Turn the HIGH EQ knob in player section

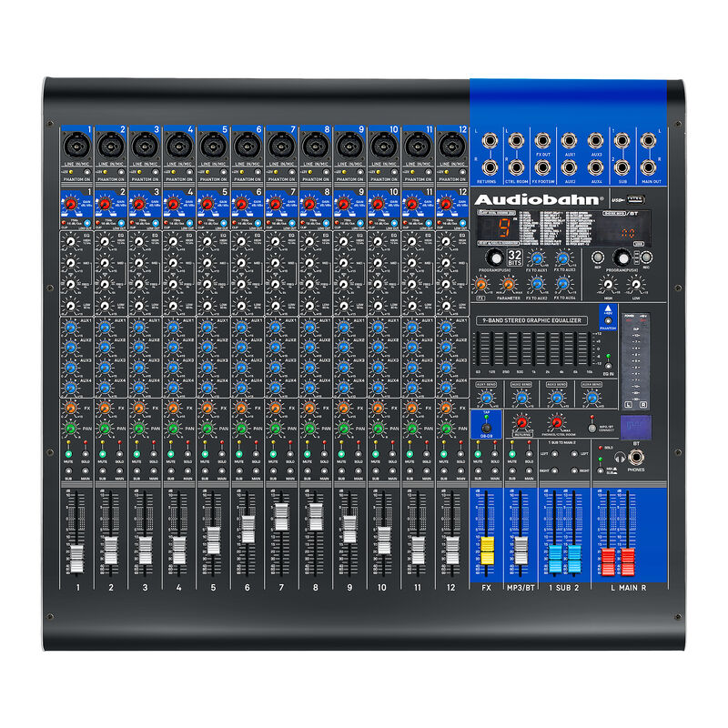607,283
